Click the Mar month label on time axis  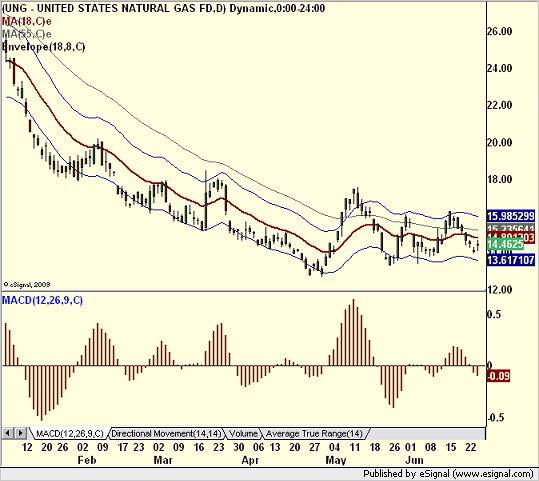163,460
